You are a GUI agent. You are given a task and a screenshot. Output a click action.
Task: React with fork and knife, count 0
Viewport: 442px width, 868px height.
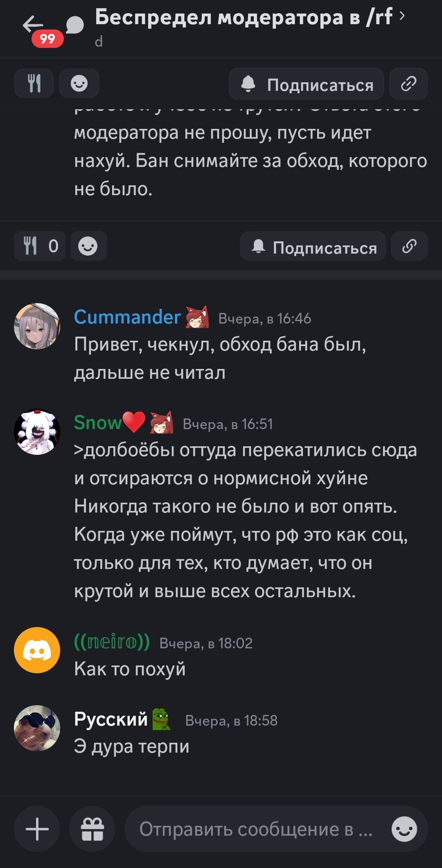pyautogui.click(x=40, y=246)
